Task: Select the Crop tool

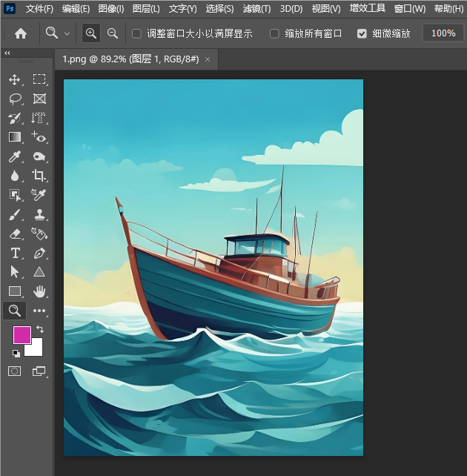Action: (39, 176)
